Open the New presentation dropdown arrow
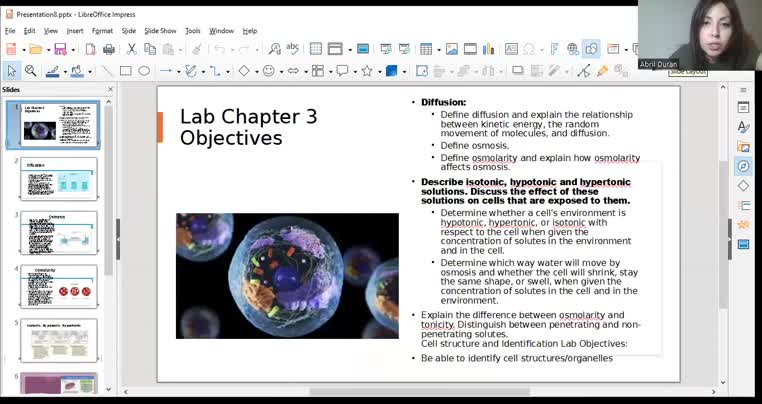762x404 pixels. 23,50
